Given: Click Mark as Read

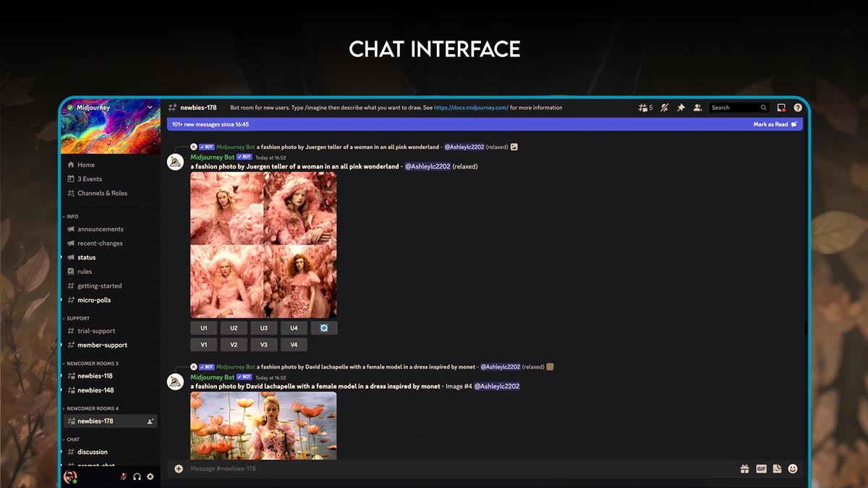Looking at the screenshot, I should 775,124.
